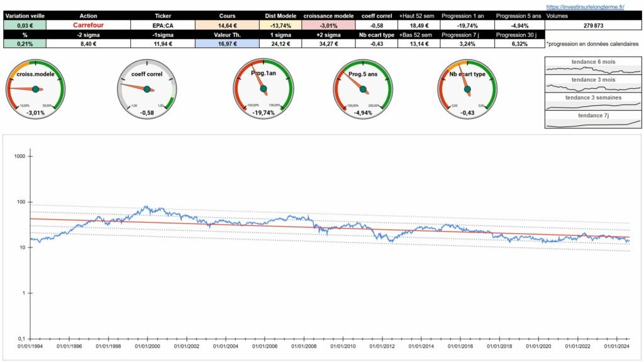The height and width of the screenshot is (362, 644).
Task: Select the tendance 7j sparkline
Action: click(x=592, y=120)
